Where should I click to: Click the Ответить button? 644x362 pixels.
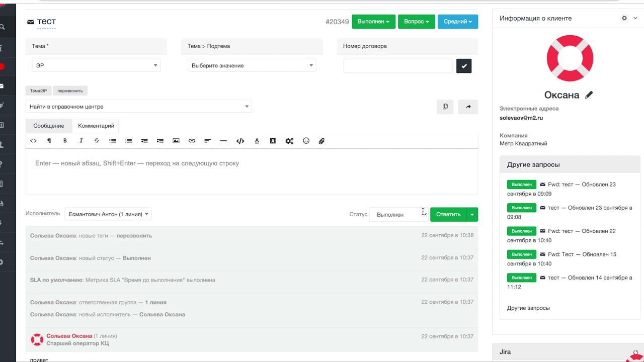pyautogui.click(x=448, y=214)
